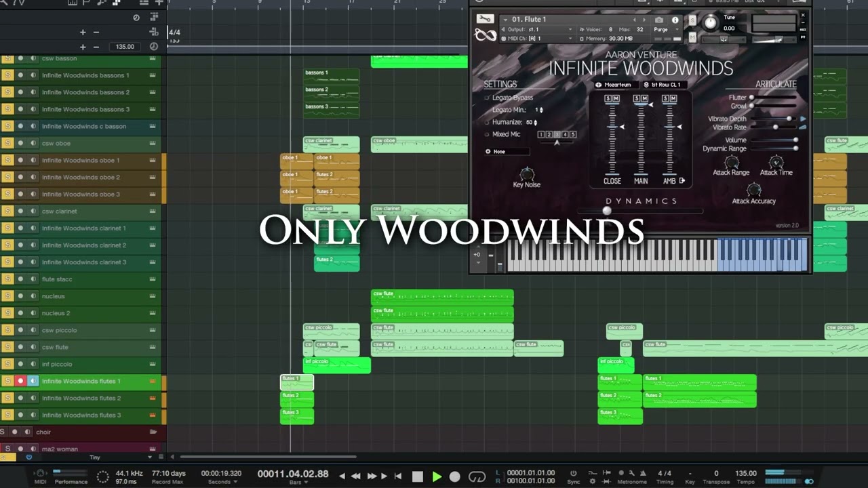The image size is (868, 488).
Task: Click return to zero transport button
Action: (x=398, y=476)
